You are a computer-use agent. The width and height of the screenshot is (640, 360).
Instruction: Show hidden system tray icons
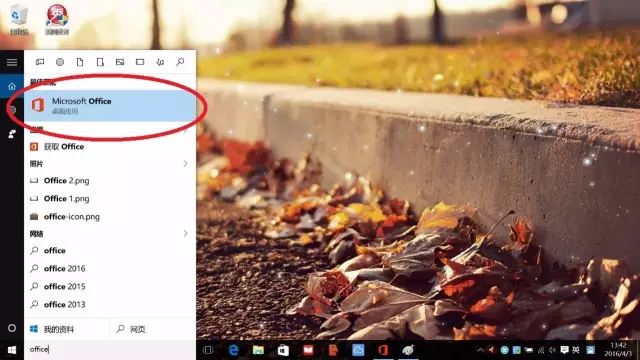pos(480,350)
